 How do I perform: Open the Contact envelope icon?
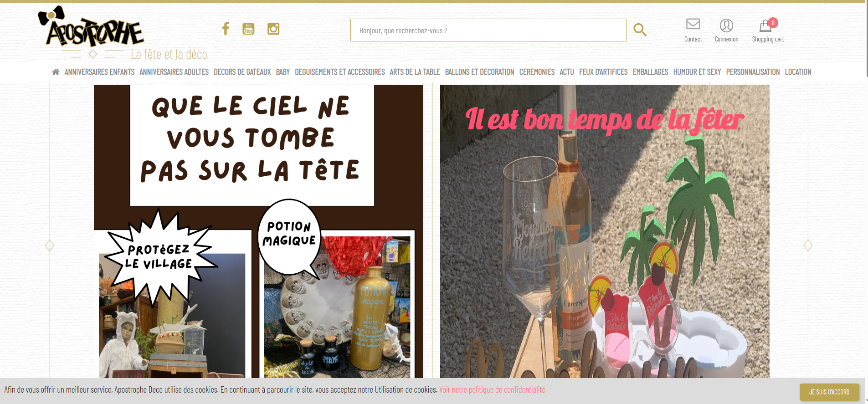click(693, 24)
